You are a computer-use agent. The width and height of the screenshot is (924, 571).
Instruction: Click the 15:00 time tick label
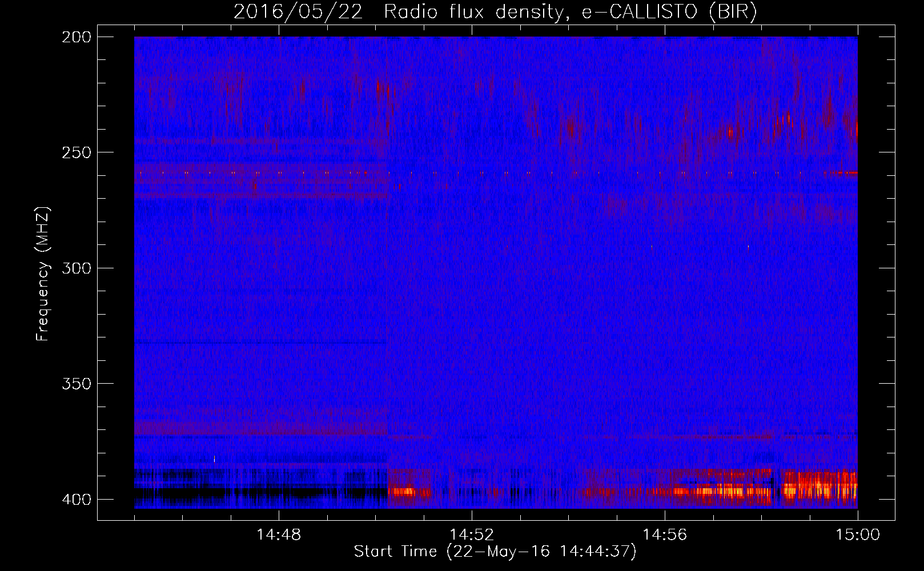click(858, 535)
